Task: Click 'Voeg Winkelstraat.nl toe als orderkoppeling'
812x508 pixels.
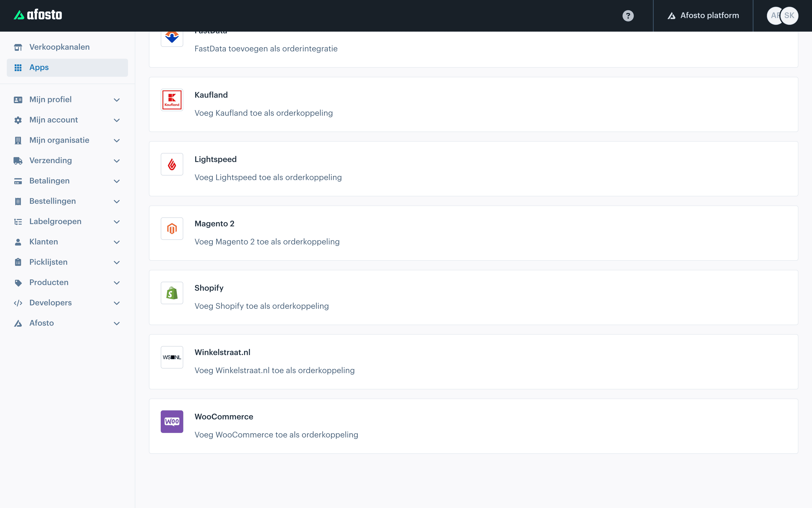Action: (274, 371)
